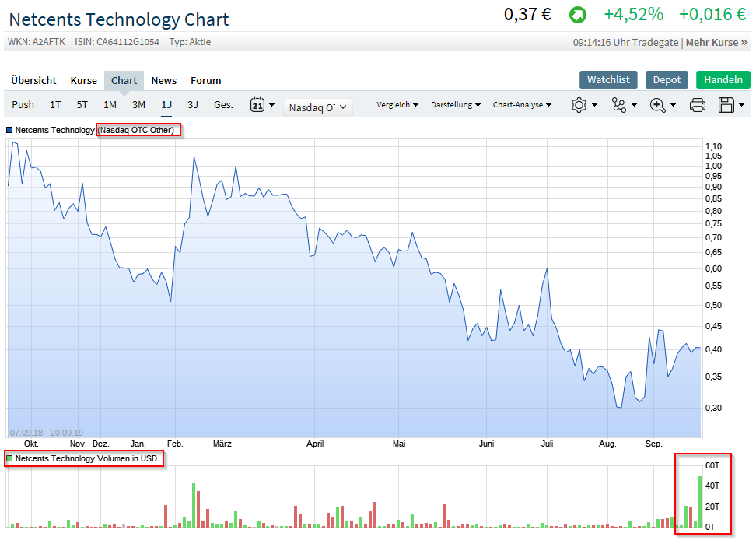Click the März label on the x-axis
This screenshot has width=756, height=540.
tap(222, 444)
